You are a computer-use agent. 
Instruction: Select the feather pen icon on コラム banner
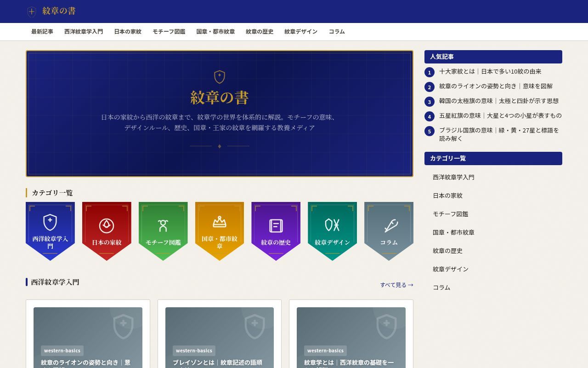(x=390, y=226)
